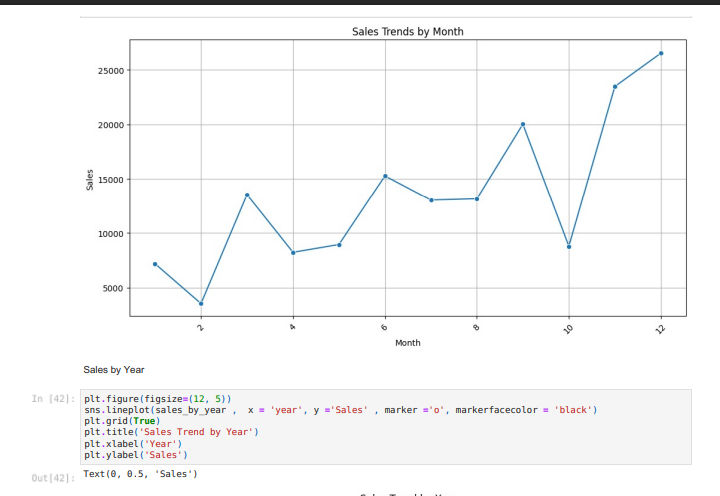Click the month 4 data point
Screen dimensions: 720x496
pyautogui.click(x=293, y=253)
